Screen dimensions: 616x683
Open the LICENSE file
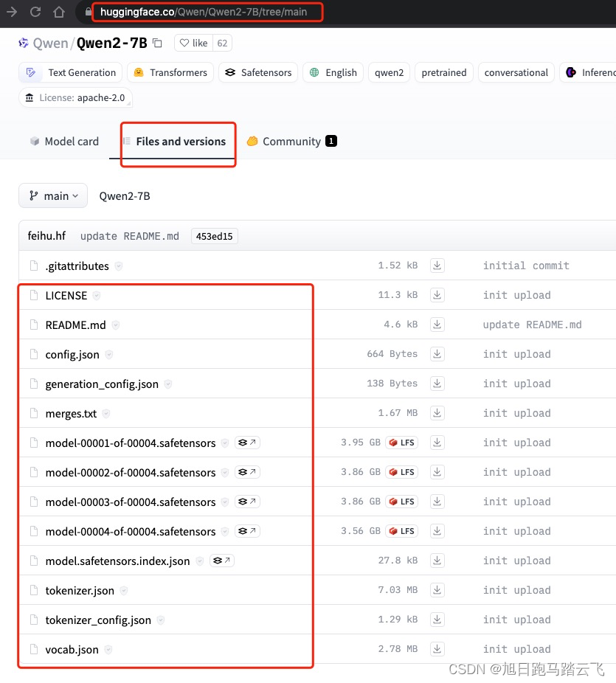(66, 295)
